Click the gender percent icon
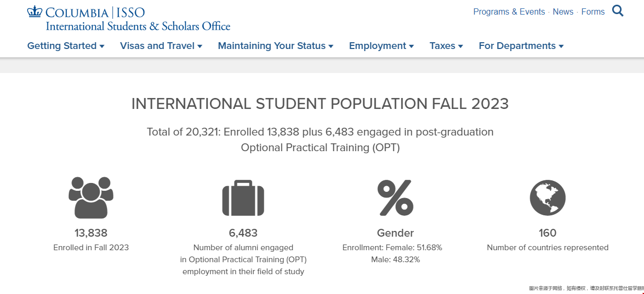 pos(396,198)
